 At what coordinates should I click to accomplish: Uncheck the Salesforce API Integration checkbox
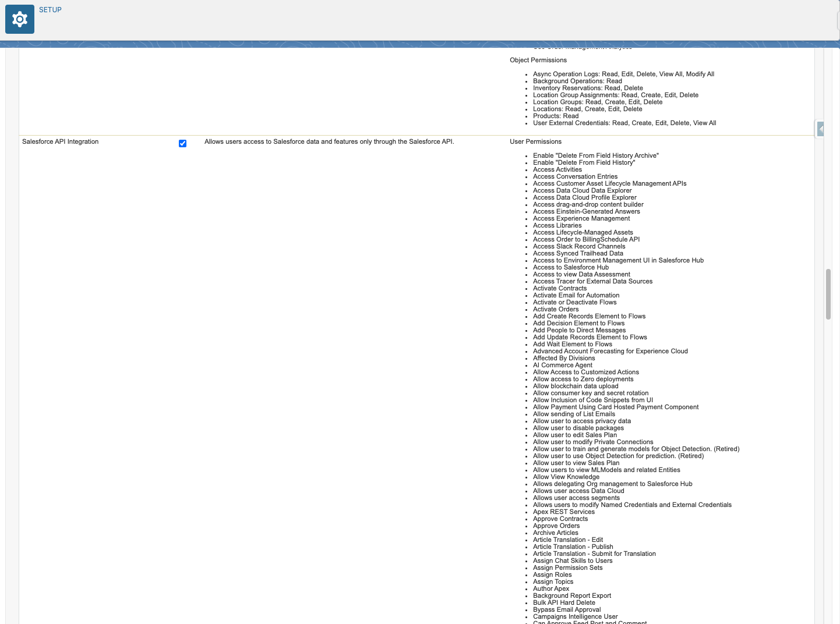click(182, 143)
